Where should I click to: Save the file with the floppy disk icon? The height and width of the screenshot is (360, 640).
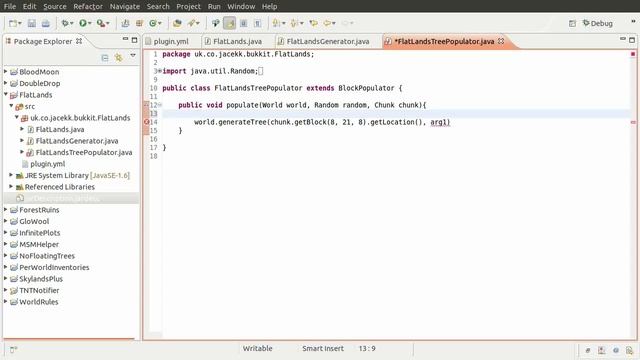point(31,23)
